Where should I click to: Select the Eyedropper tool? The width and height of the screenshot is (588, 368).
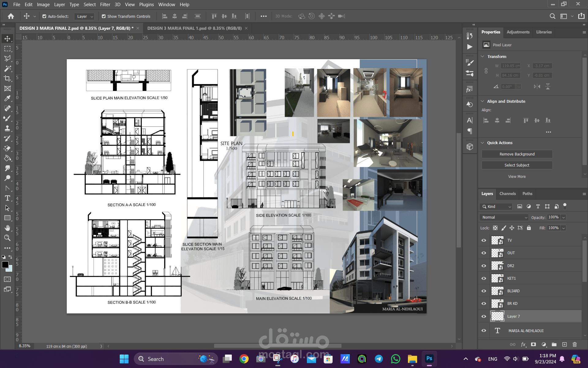coord(7,98)
